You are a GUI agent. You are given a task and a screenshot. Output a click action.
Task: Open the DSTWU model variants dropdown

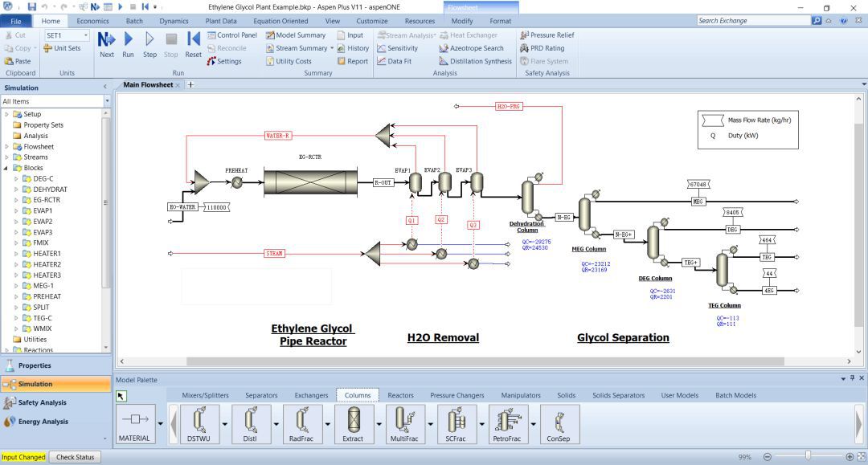[x=225, y=424]
